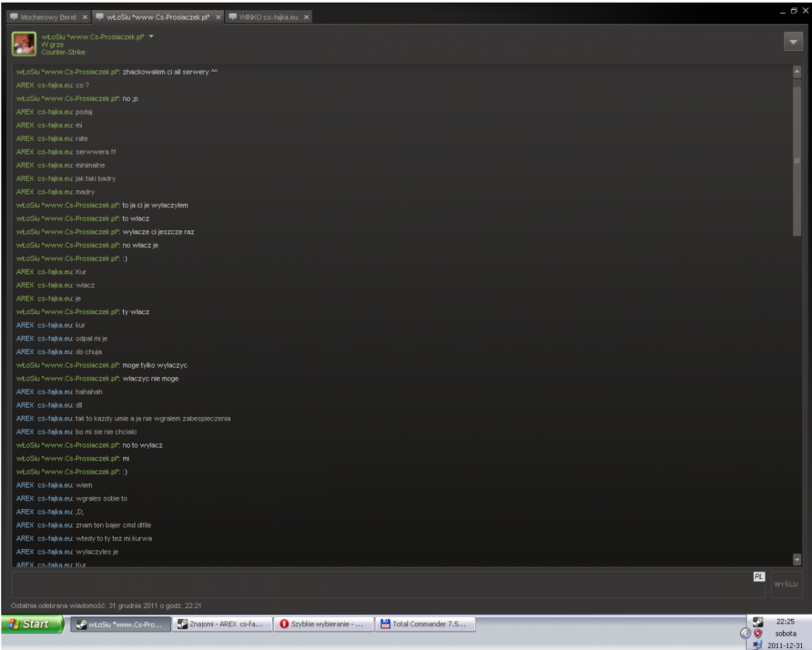Open the Znajomi - AREX taskbar window

pyautogui.click(x=222, y=624)
